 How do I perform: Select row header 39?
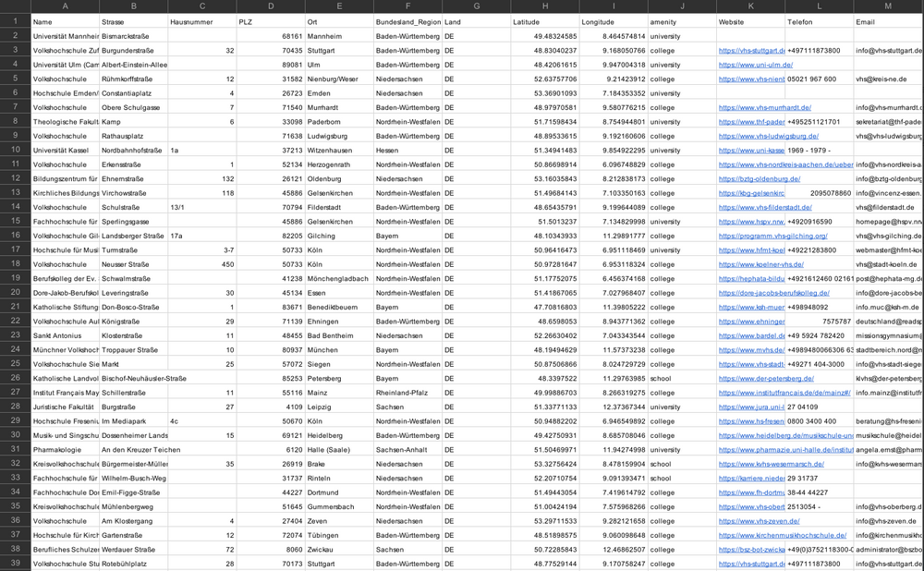click(x=16, y=563)
